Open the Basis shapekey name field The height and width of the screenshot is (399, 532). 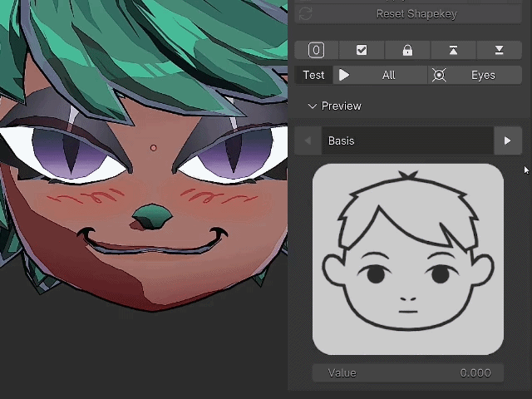(407, 140)
